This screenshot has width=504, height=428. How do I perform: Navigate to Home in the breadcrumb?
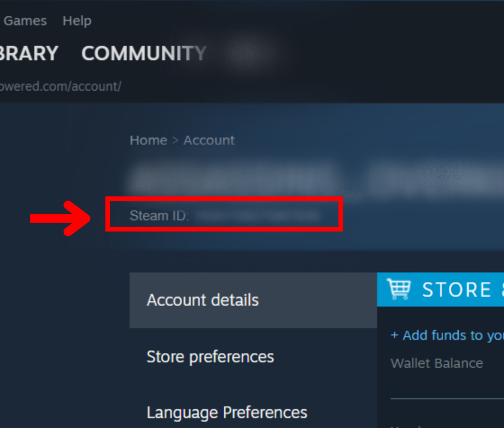point(149,140)
